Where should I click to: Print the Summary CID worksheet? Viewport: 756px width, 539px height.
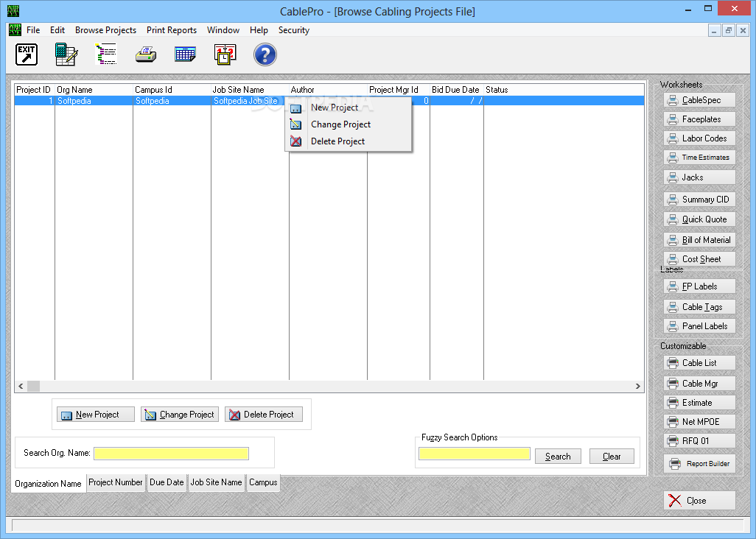tap(699, 200)
